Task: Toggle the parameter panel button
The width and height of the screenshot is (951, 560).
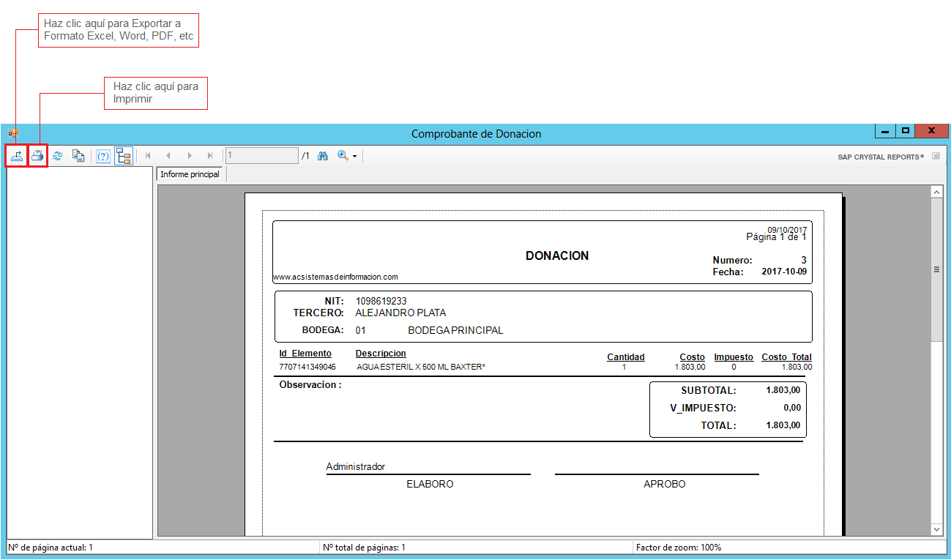Action: [103, 156]
